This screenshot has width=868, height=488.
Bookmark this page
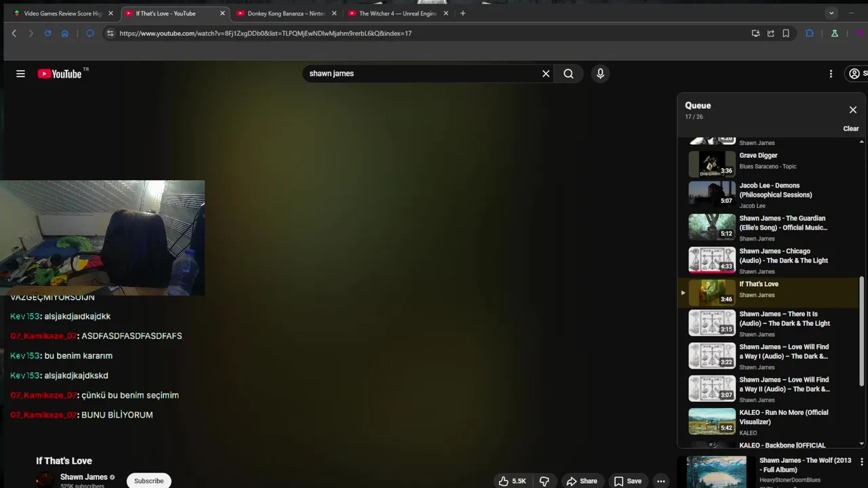pos(786,33)
